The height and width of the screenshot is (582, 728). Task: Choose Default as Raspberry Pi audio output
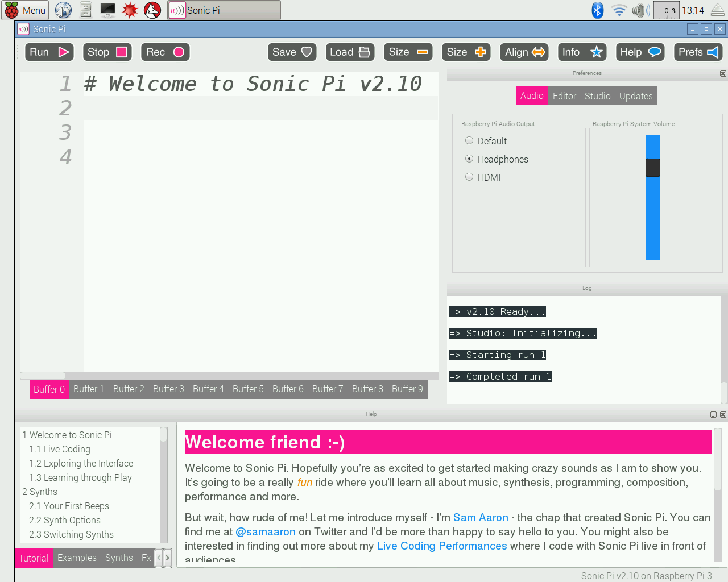pos(469,140)
